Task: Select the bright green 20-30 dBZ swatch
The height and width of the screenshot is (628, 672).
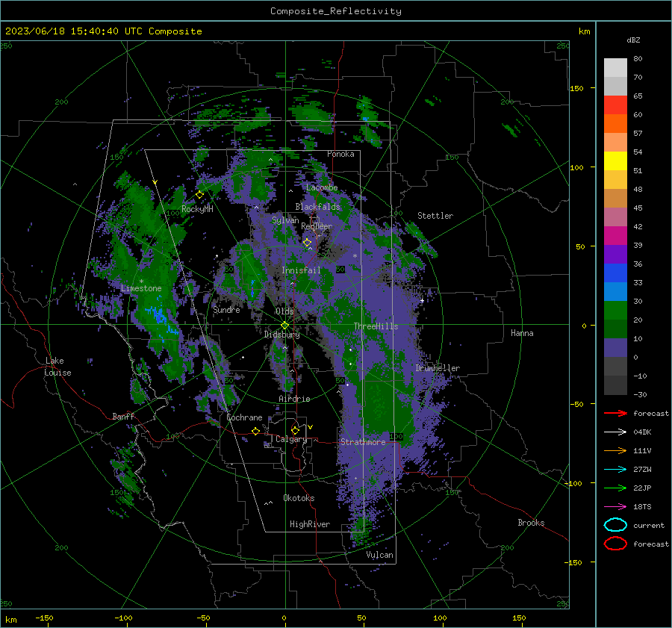Action: (x=615, y=311)
